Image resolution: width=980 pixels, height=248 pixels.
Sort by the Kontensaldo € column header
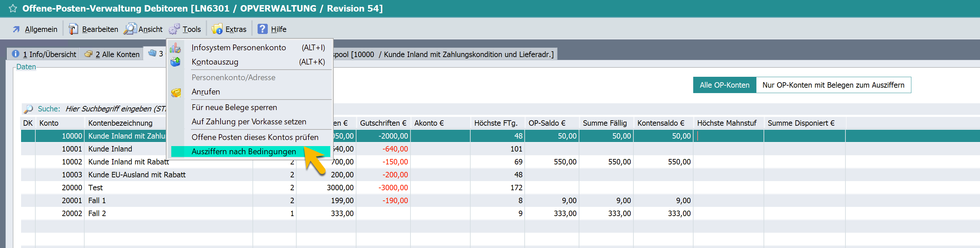661,123
